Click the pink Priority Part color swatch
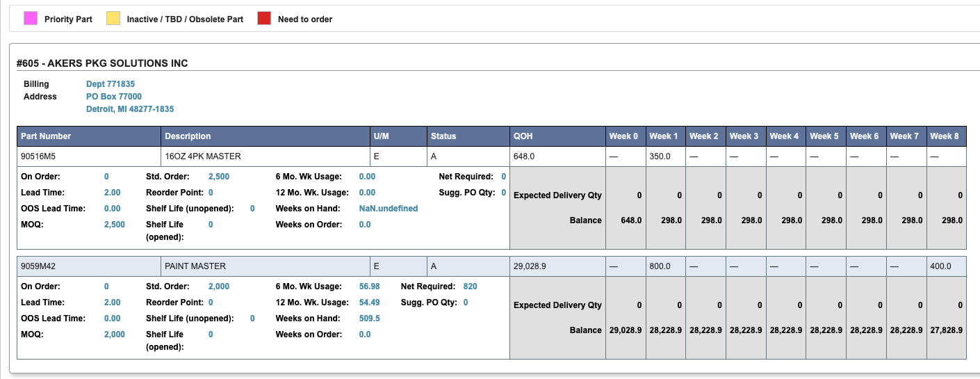The width and height of the screenshot is (980, 379). pos(31,19)
